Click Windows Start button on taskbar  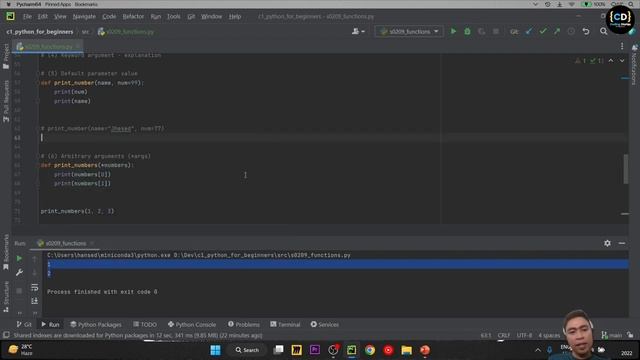215,350
